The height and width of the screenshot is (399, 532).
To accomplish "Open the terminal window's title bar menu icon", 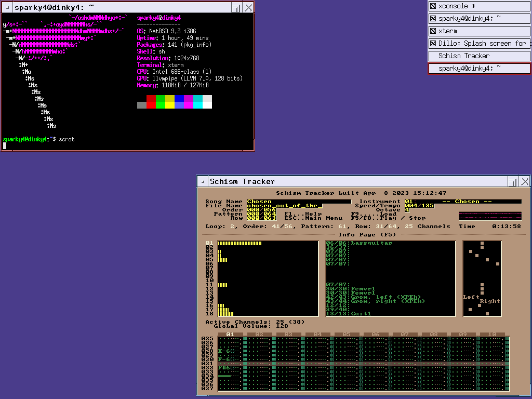I will click(7, 8).
